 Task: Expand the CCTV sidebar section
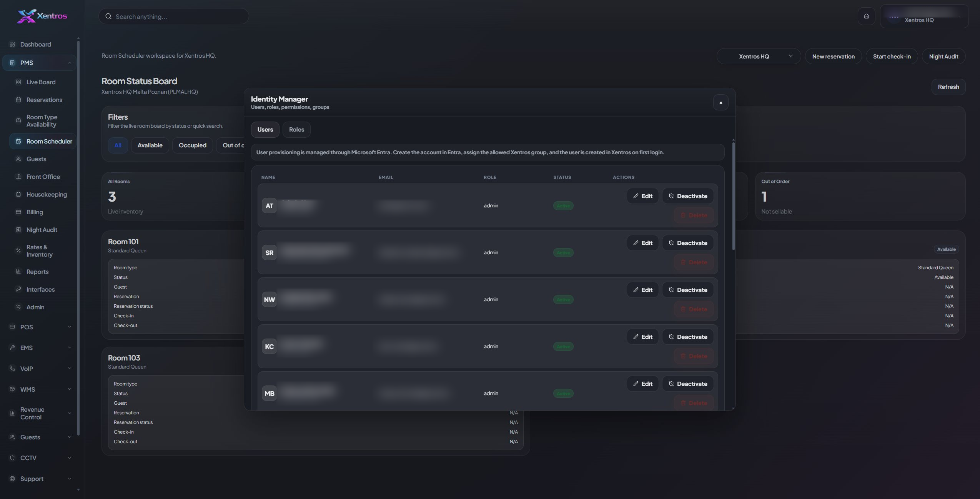pyautogui.click(x=70, y=458)
